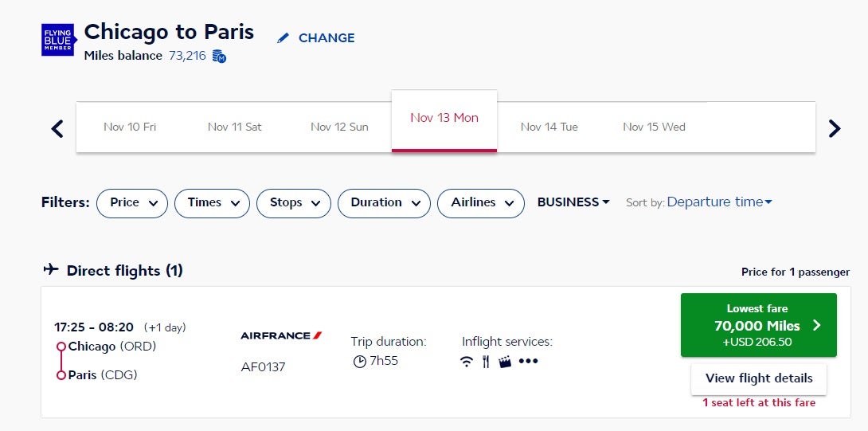Click the Wi-Fi inflight service icon
The width and height of the screenshot is (868, 431).
[x=467, y=362]
